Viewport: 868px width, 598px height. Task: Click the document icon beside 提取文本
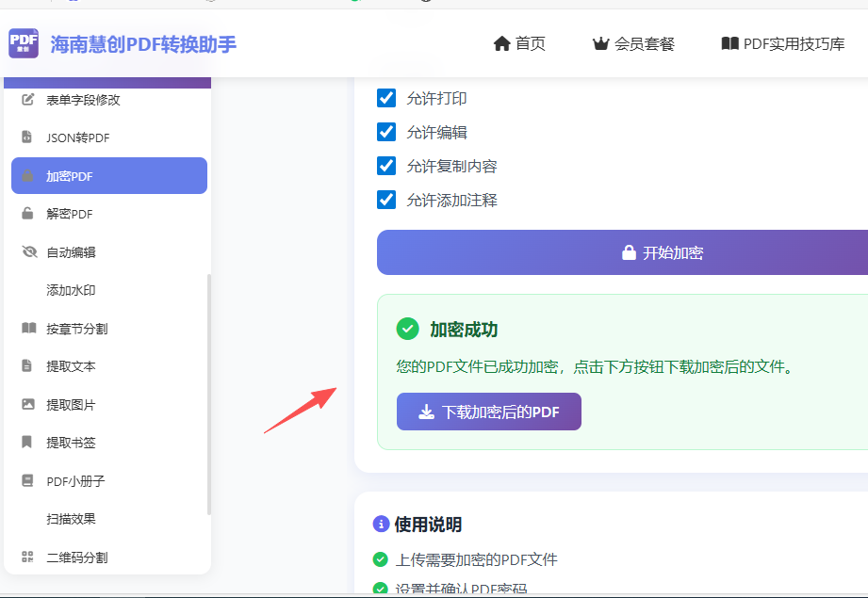[x=26, y=365]
